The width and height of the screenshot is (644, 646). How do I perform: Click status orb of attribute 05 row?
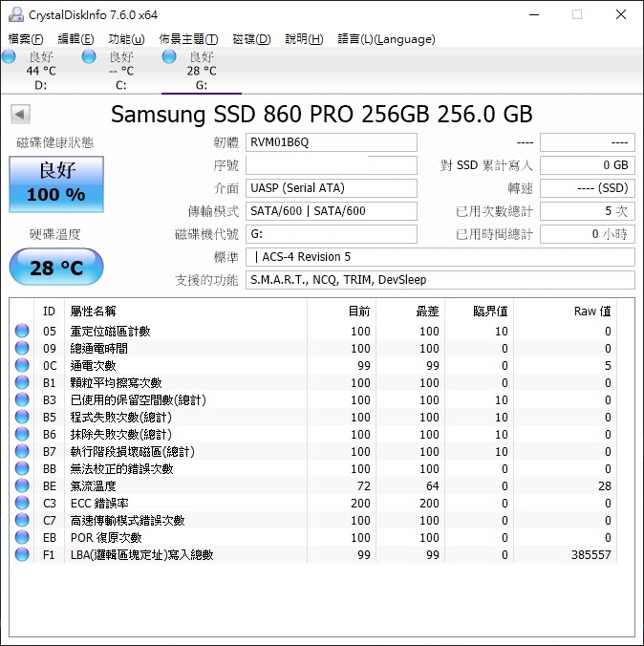tap(22, 331)
